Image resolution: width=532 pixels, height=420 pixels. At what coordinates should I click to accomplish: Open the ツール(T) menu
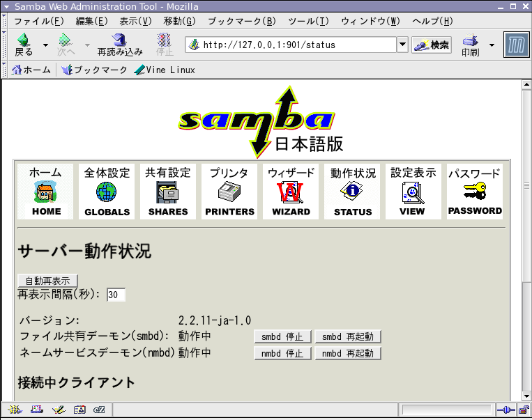click(308, 22)
